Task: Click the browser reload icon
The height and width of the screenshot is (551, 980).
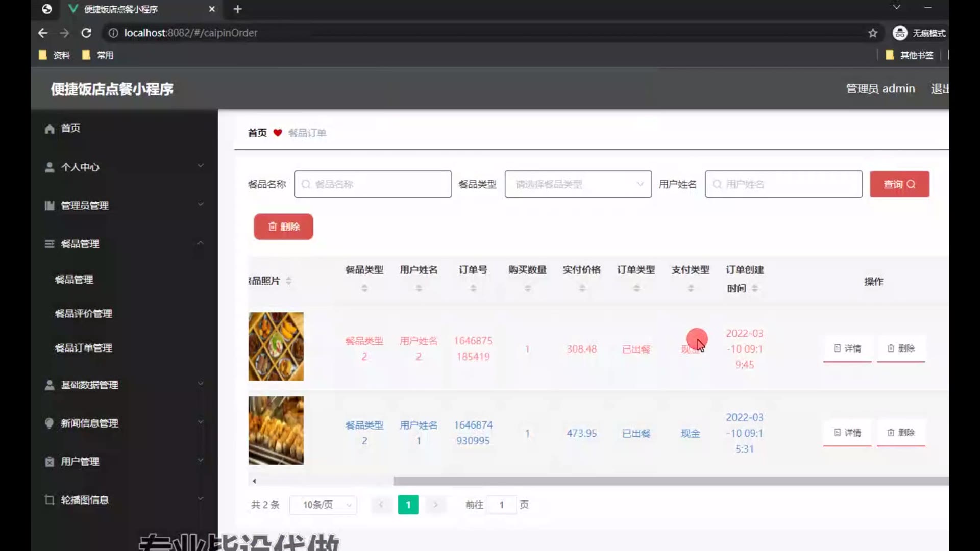Action: click(x=86, y=33)
